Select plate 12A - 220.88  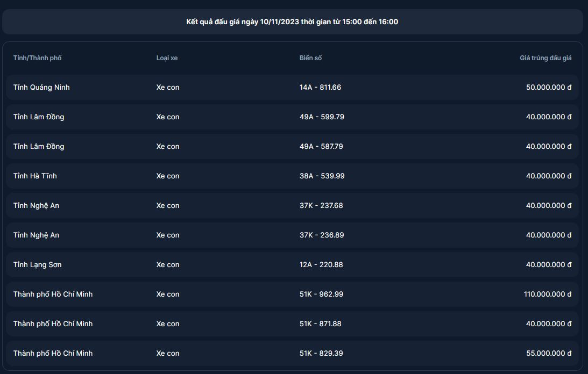[x=321, y=264]
